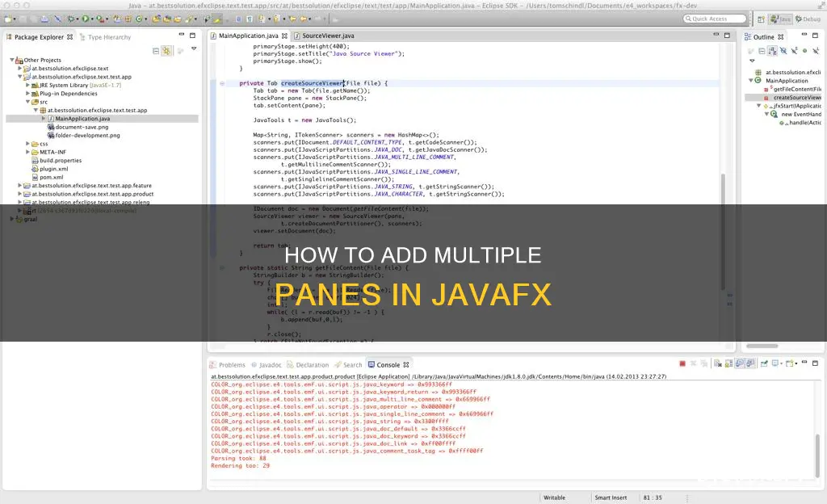Click the editor vertical scrollbar thumb
This screenshot has width=827, height=504.
point(723,232)
